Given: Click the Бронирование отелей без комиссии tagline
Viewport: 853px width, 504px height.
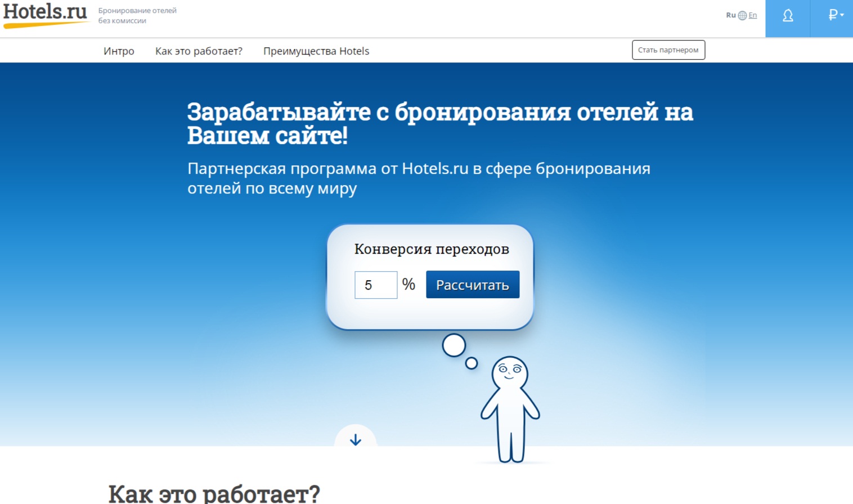Looking at the screenshot, I should pos(137,16).
